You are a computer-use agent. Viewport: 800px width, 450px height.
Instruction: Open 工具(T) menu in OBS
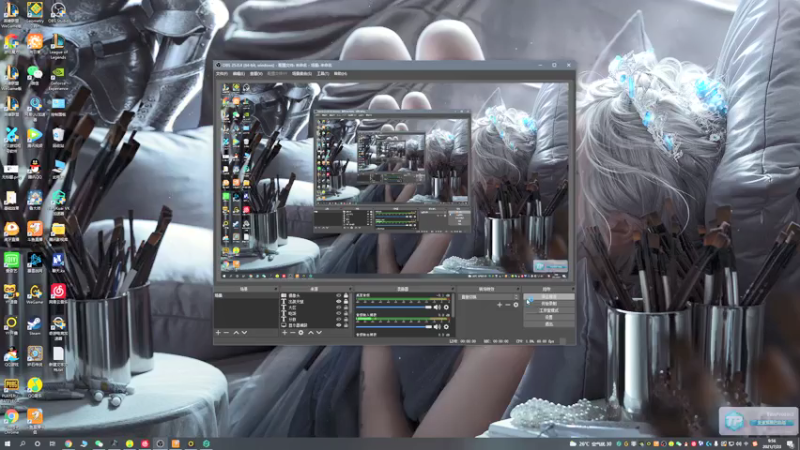322,73
